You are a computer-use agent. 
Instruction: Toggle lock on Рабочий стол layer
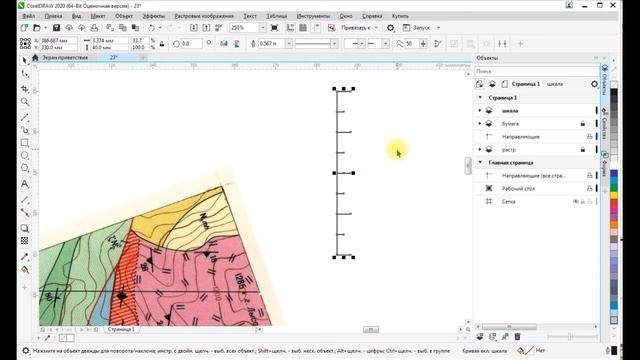[x=589, y=189]
